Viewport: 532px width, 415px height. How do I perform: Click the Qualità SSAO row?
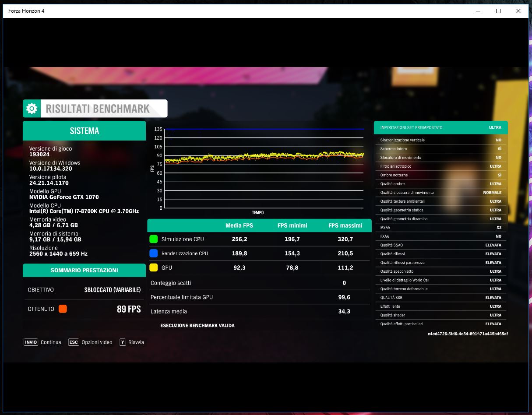[441, 245]
